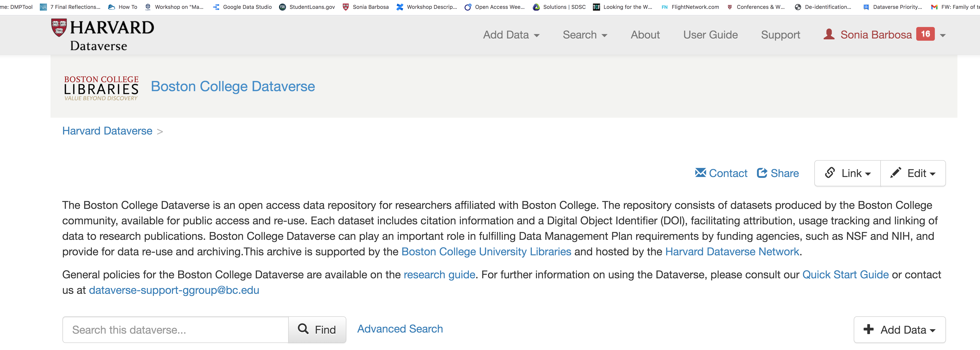
Task: Open the research guide link
Action: (x=439, y=275)
